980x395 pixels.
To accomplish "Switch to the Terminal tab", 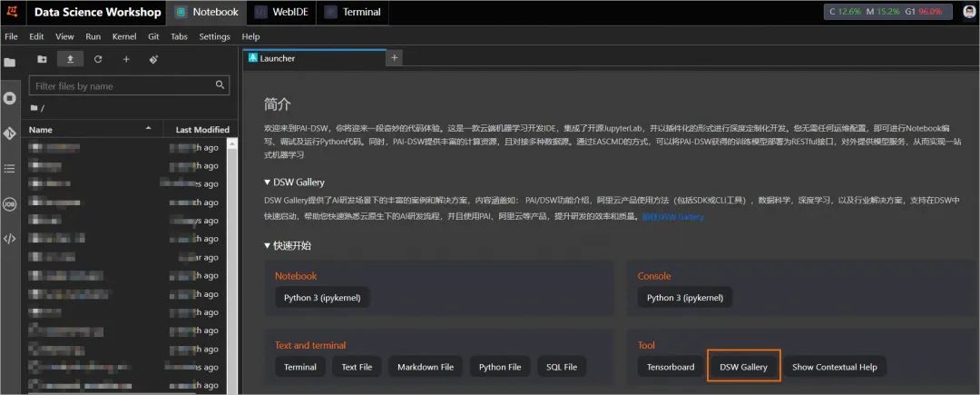I will [x=361, y=13].
